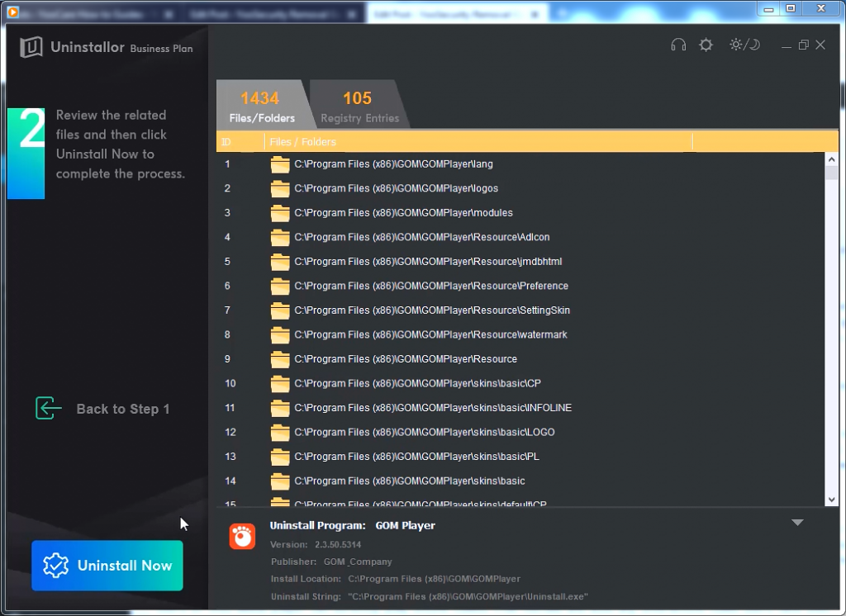Click folder icon for skins\basic\LOGO row
The height and width of the screenshot is (616, 846).
[x=280, y=433]
